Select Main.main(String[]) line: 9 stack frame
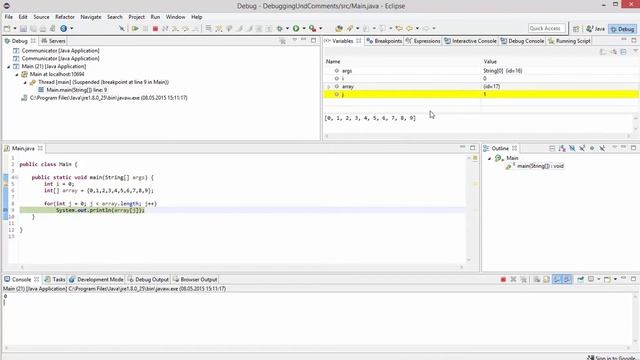The width and height of the screenshot is (640, 360). click(76, 90)
